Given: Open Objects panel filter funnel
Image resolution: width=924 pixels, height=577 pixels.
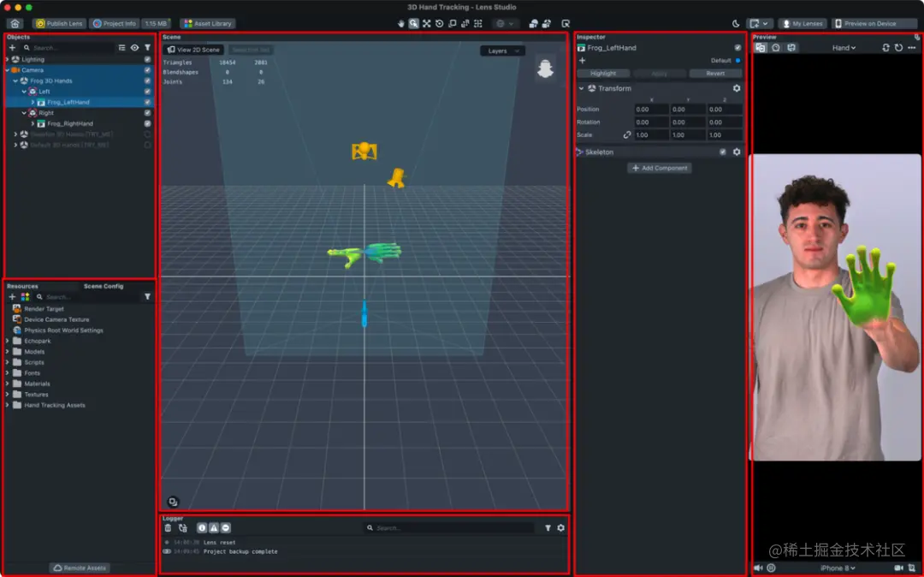Looking at the screenshot, I should click(147, 48).
